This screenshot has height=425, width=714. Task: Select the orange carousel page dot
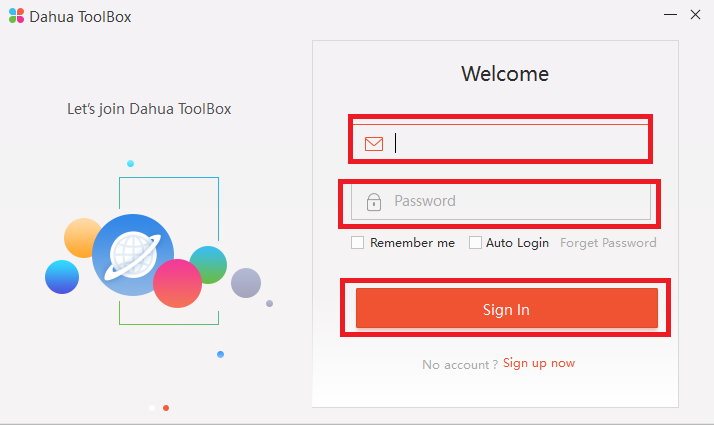pos(166,408)
